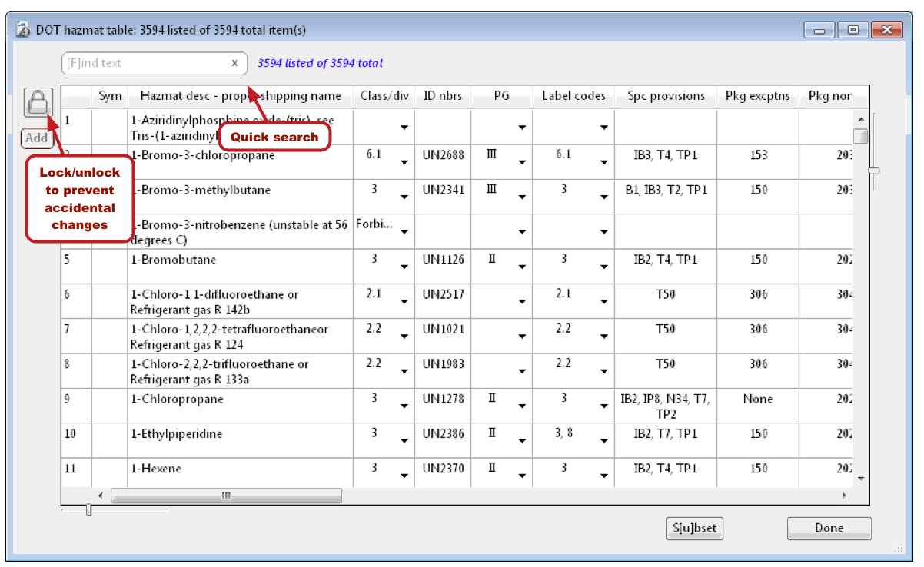Minimize the DOT hazmat table window
Viewport: 924px width, 567px height.
point(820,30)
